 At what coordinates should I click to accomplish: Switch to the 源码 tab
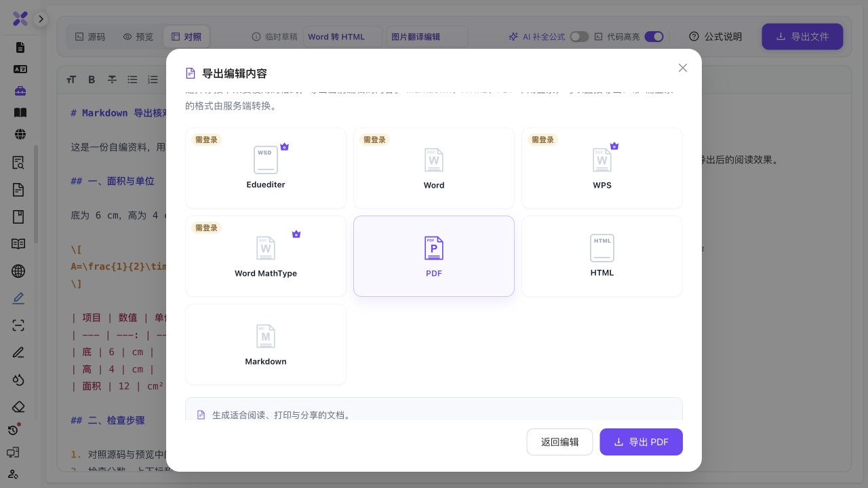coord(90,37)
